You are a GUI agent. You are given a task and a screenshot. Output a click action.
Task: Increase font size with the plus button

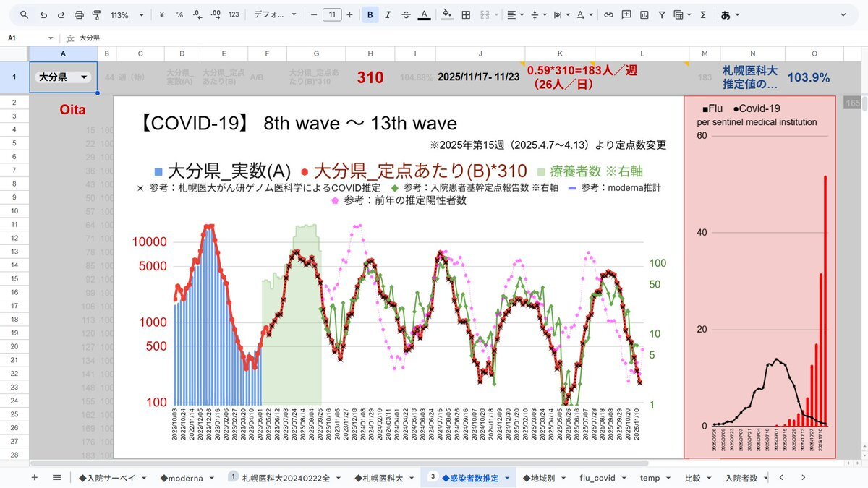(x=350, y=14)
